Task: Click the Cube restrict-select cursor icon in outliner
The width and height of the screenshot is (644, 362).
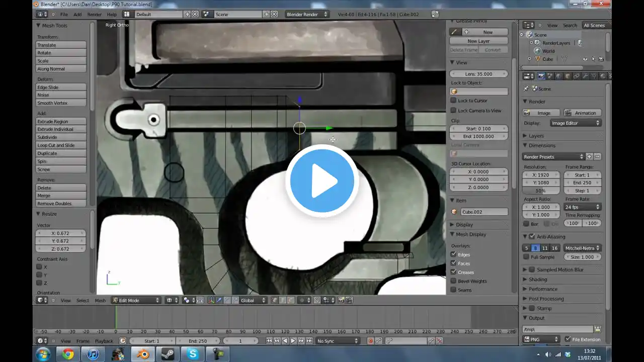Action: pos(593,59)
